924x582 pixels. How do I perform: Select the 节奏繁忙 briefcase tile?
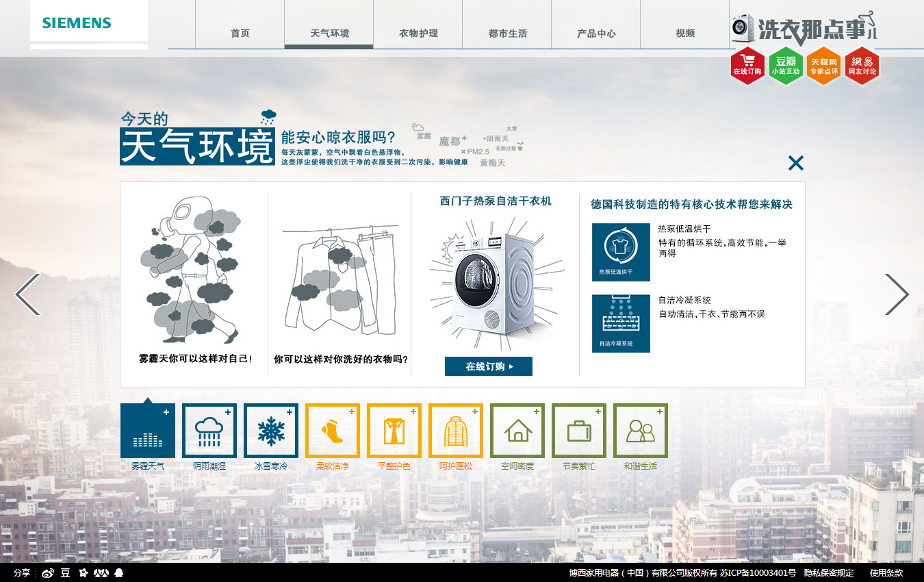tap(579, 431)
